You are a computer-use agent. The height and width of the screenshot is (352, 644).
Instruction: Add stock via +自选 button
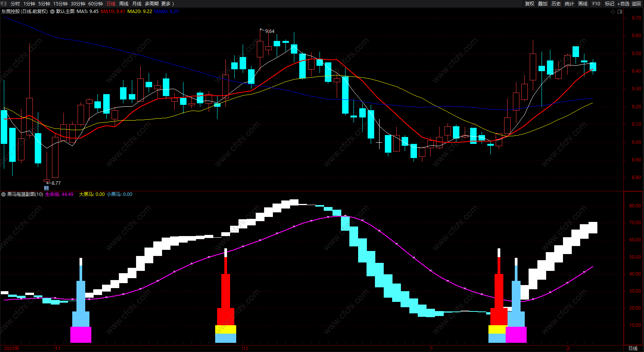pyautogui.click(x=623, y=3)
